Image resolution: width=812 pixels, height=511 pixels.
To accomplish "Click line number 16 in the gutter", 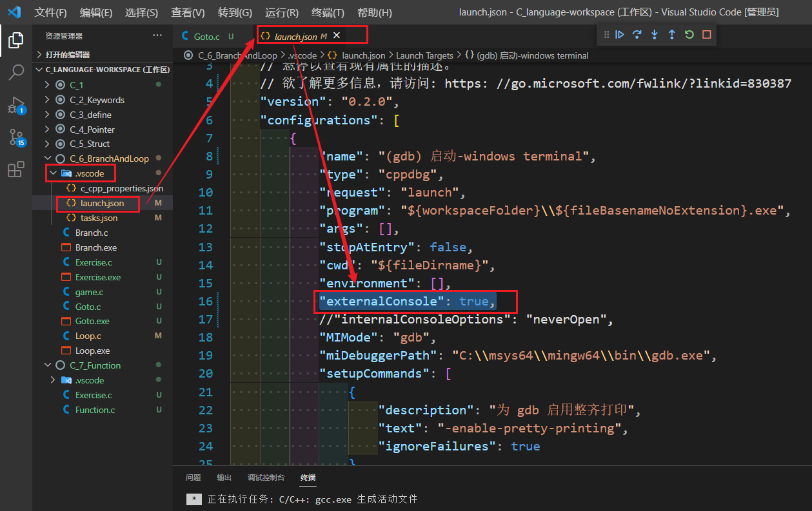I will point(205,301).
